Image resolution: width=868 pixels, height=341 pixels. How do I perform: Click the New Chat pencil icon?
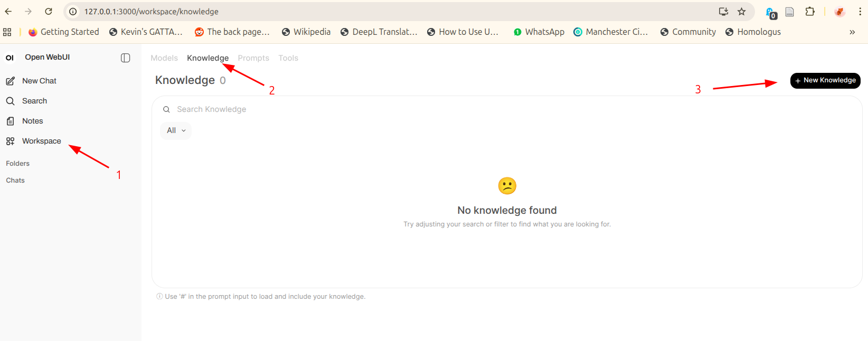(x=10, y=81)
